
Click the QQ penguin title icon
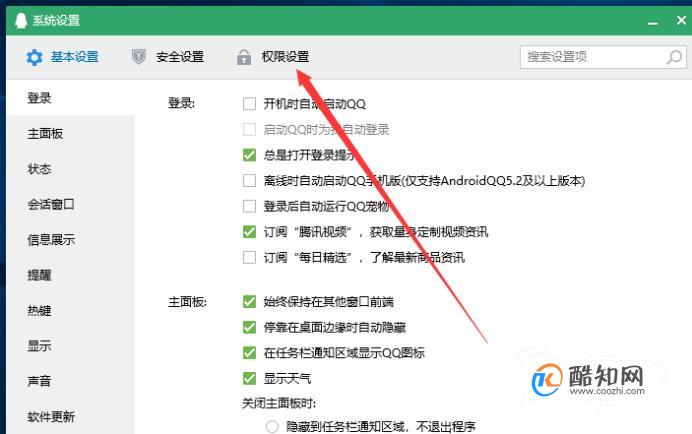(x=21, y=20)
